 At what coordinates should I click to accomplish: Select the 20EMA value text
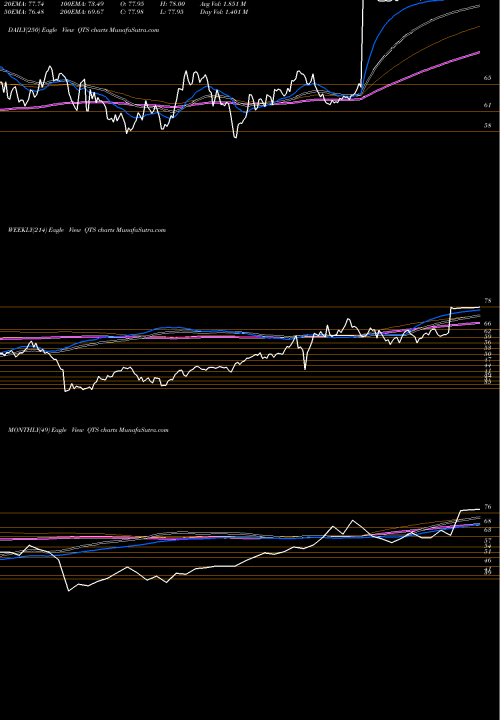(24, 4)
